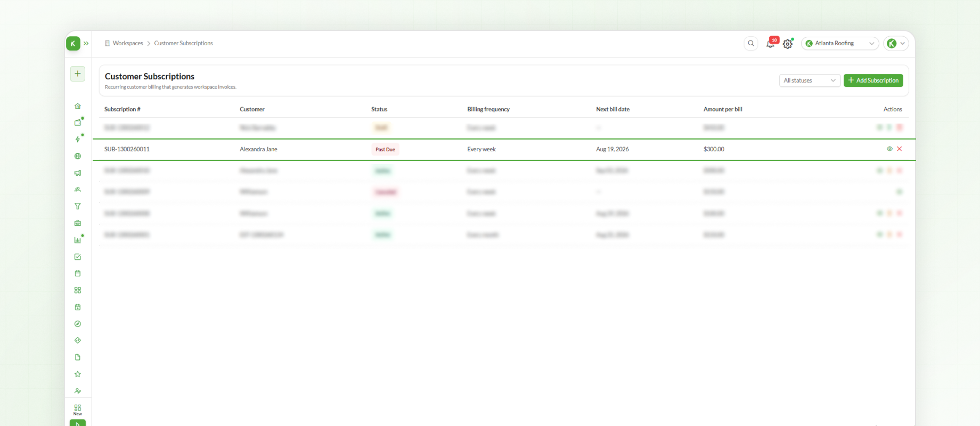Click the directions diamond sidebar icon
This screenshot has width=980, height=426.
click(x=78, y=340)
